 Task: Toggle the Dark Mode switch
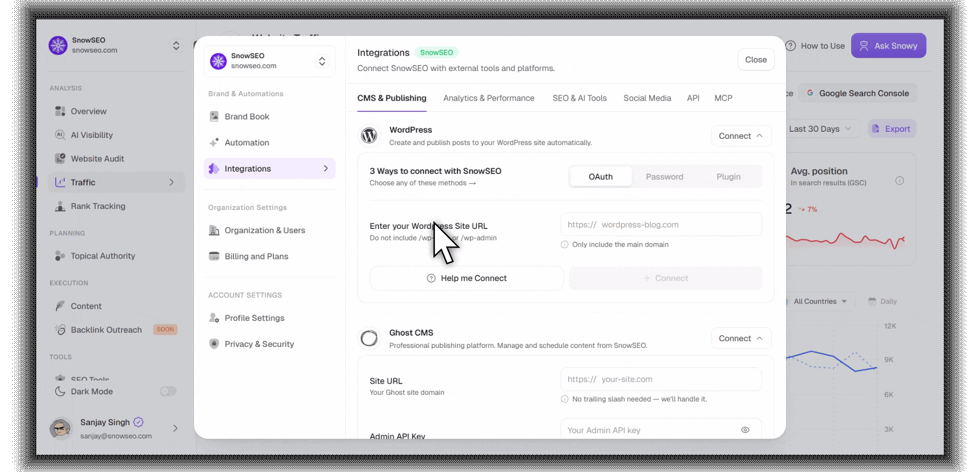(x=168, y=391)
